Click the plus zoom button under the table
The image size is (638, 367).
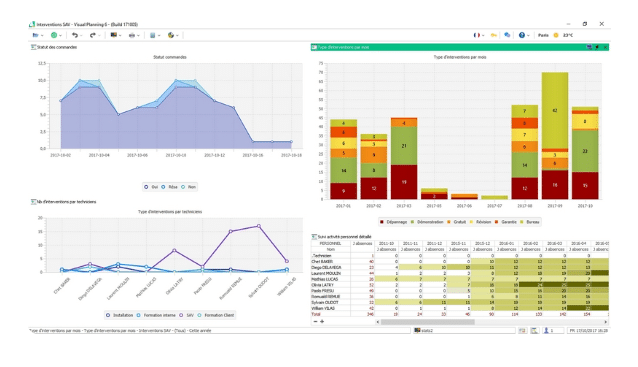tap(322, 321)
